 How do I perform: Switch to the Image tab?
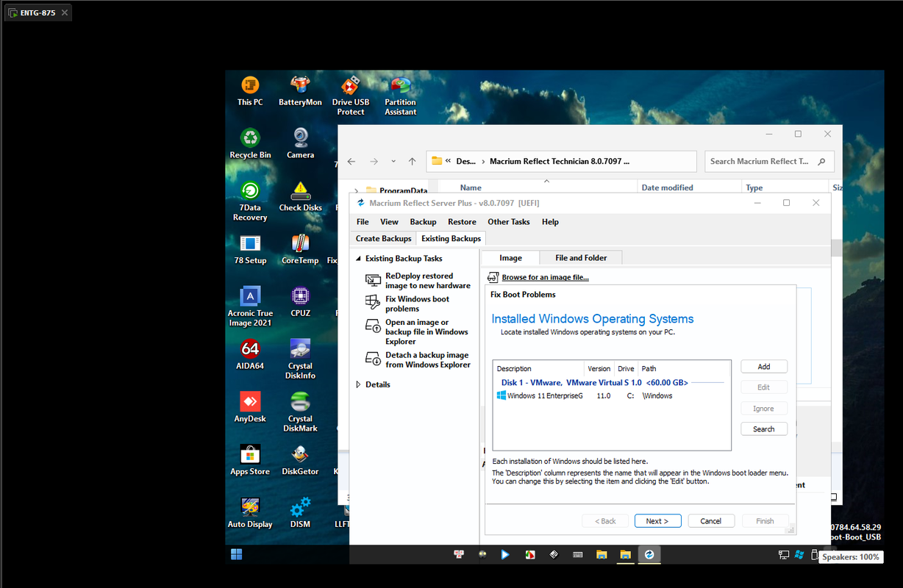coord(510,258)
